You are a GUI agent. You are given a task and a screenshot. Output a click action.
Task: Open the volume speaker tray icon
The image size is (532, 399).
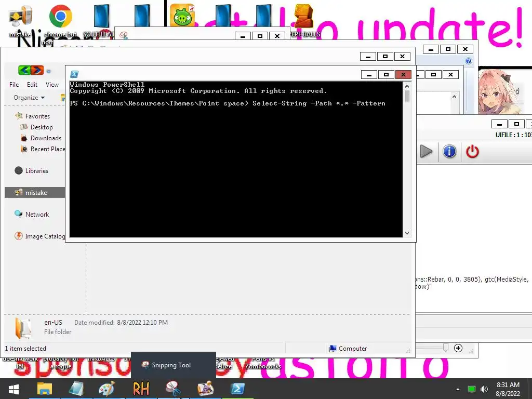(484, 389)
